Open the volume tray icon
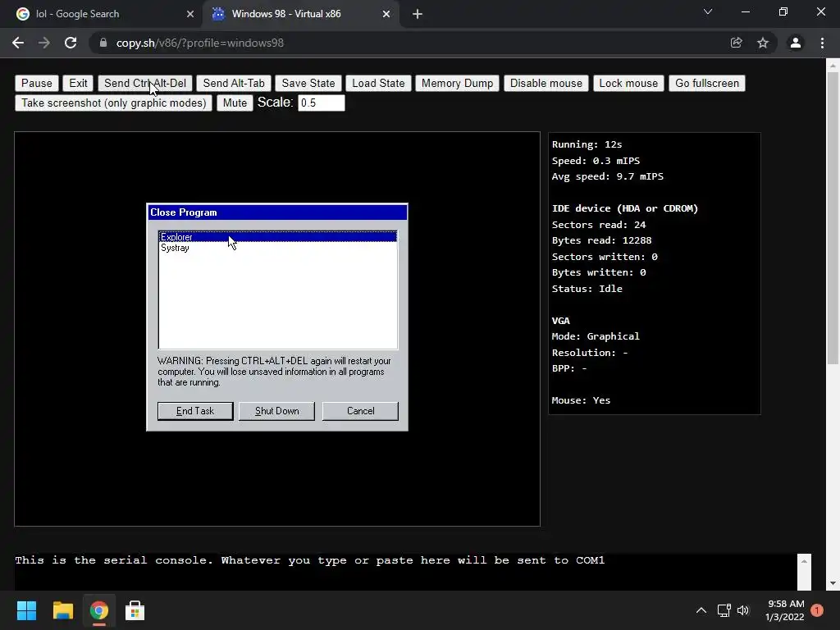The width and height of the screenshot is (840, 630). pos(743,610)
